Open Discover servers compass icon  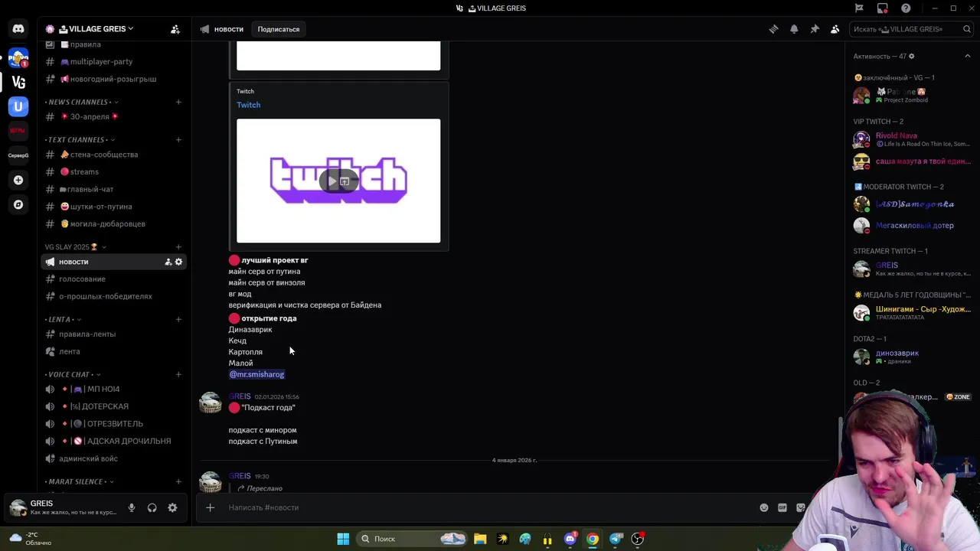pyautogui.click(x=18, y=204)
